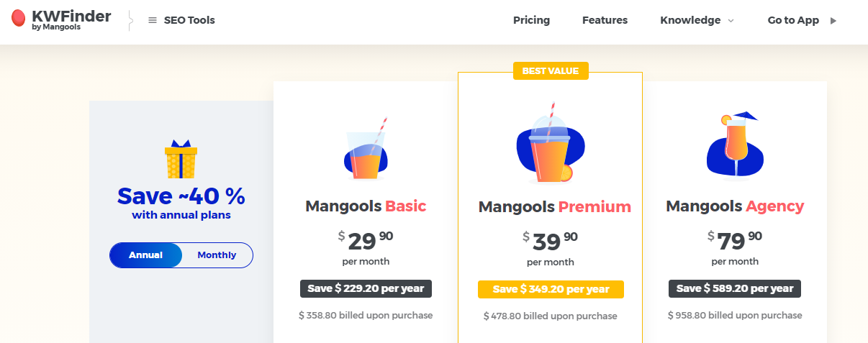Click the Mangools Basic drink illustration
The width and height of the screenshot is (868, 343).
click(x=366, y=151)
